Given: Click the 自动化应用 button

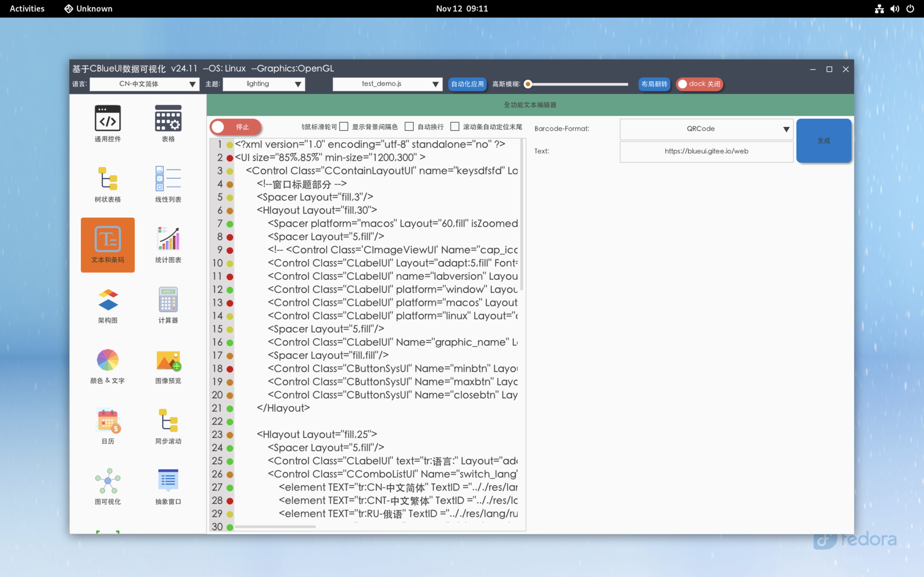Looking at the screenshot, I should tap(467, 84).
